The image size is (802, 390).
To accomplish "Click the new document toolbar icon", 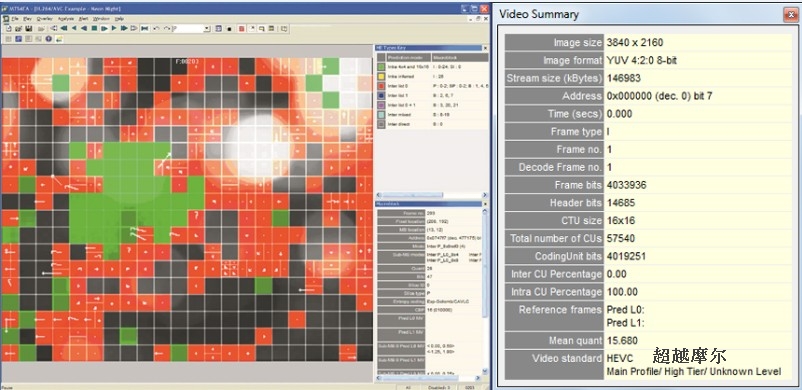I will coord(9,29).
